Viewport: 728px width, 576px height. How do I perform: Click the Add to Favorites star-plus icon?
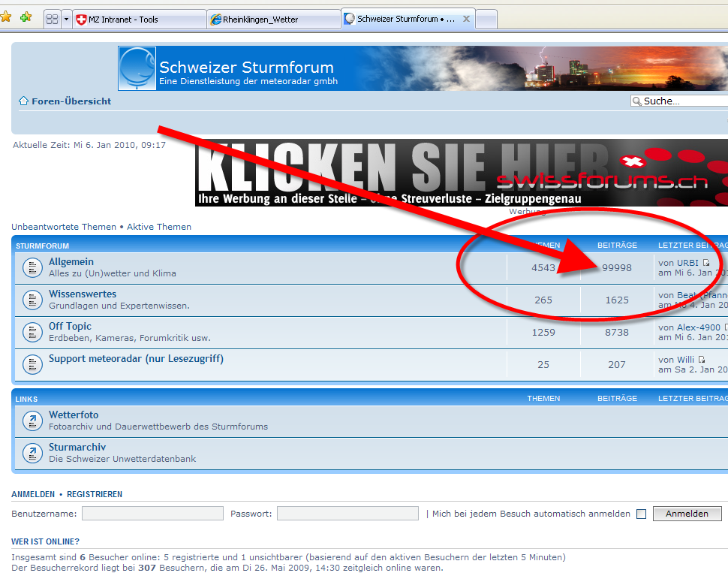(26, 18)
